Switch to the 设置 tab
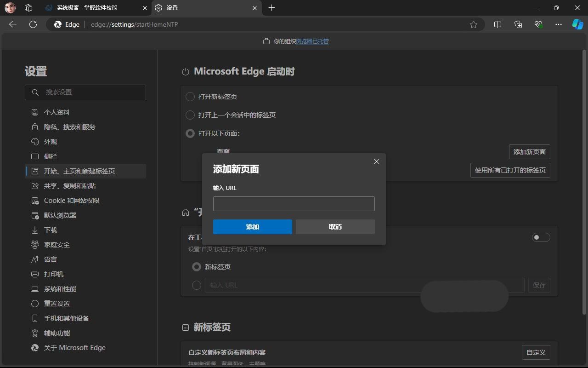This screenshot has width=588, height=368. click(x=206, y=8)
